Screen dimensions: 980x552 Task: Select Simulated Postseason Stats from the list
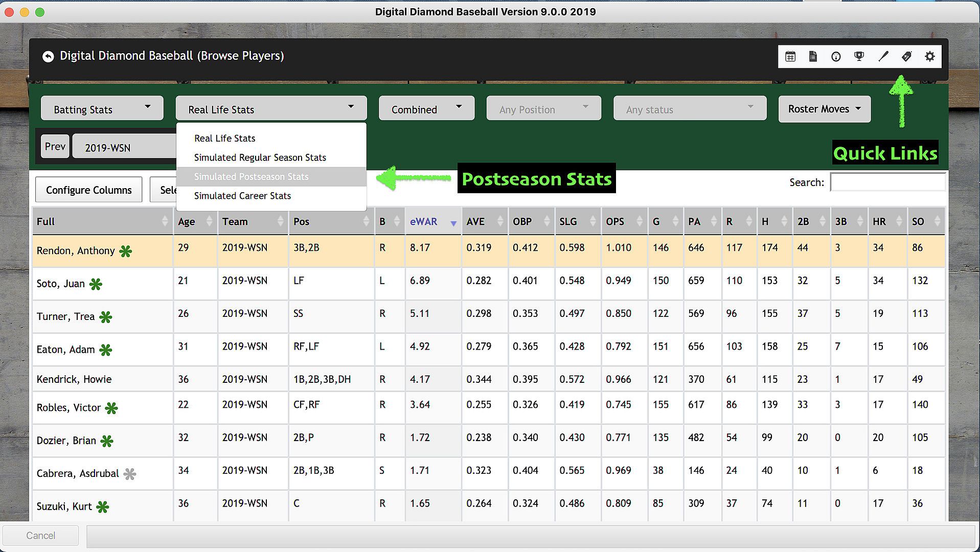[251, 177]
